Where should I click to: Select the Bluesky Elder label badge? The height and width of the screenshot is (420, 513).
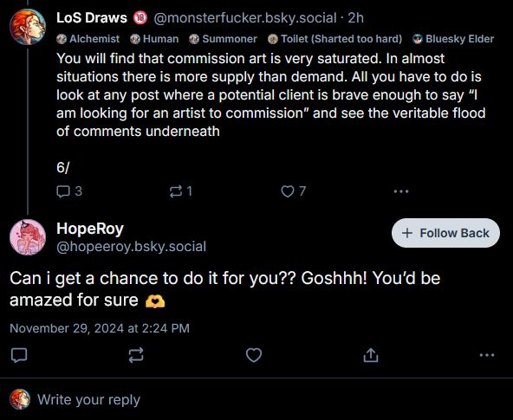point(453,39)
